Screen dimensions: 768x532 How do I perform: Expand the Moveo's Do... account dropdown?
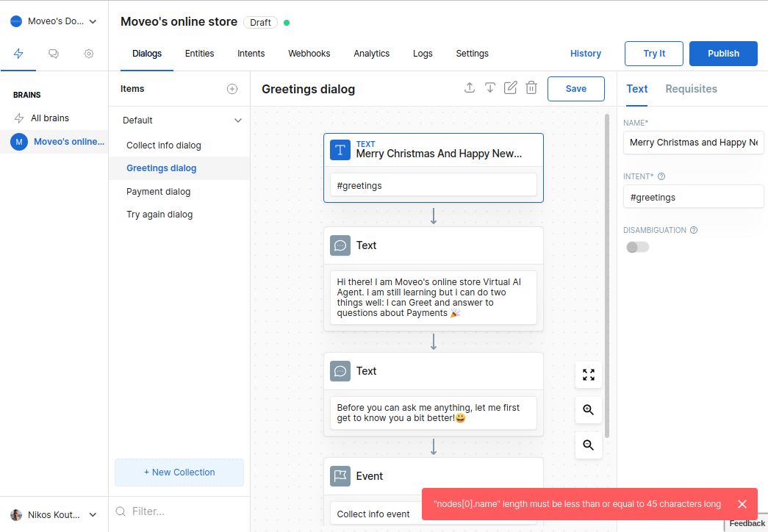point(93,21)
